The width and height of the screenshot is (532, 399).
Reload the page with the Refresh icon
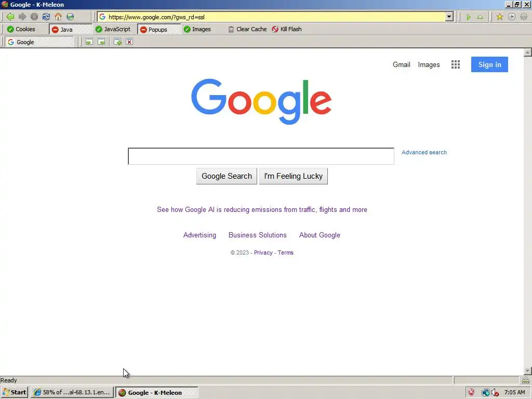pyautogui.click(x=46, y=17)
